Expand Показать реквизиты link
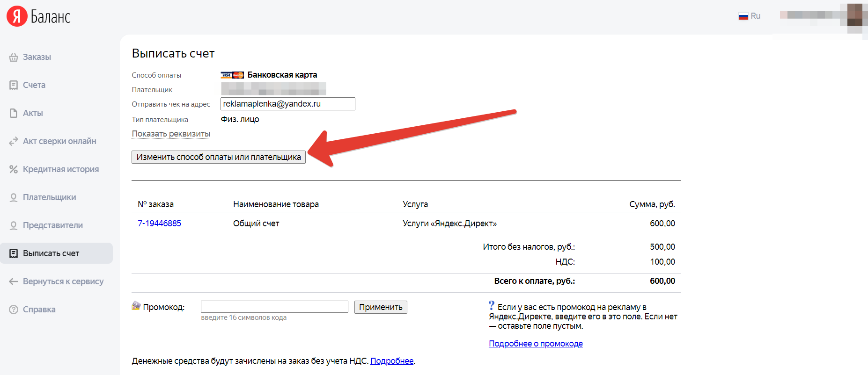 [x=171, y=134]
